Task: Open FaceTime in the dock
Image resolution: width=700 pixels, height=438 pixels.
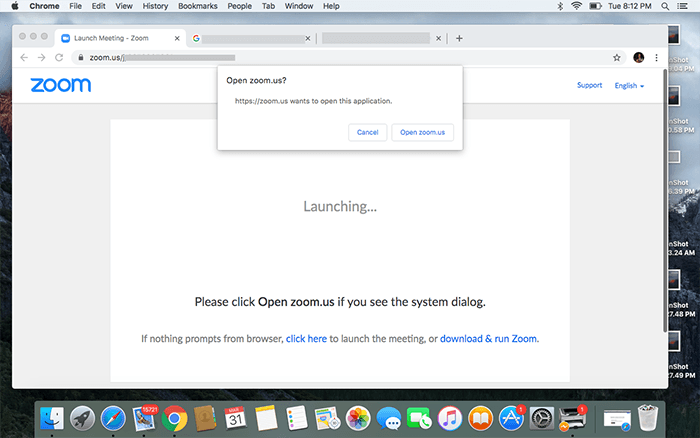Action: 419,419
